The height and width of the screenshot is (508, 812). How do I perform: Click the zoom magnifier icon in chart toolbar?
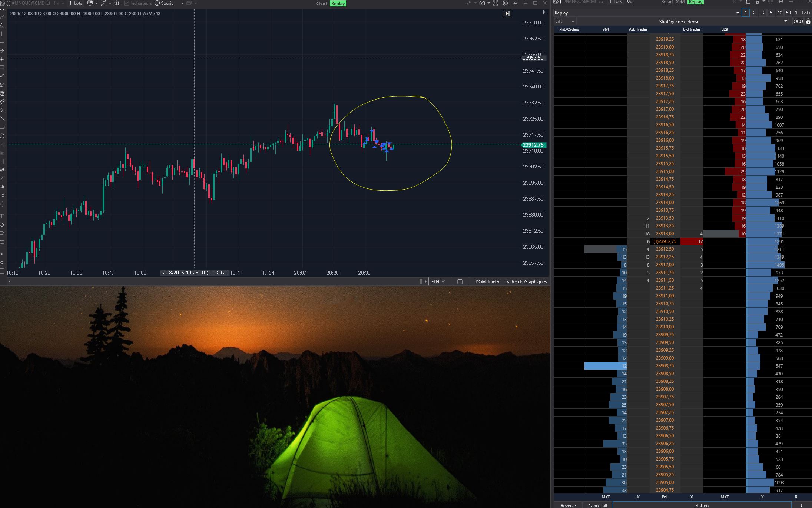pos(117,3)
